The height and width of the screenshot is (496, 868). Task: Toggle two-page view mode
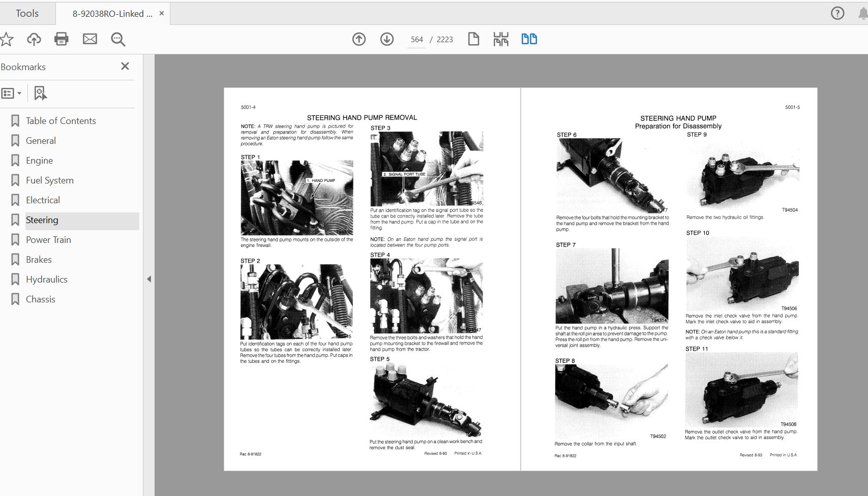(x=529, y=39)
